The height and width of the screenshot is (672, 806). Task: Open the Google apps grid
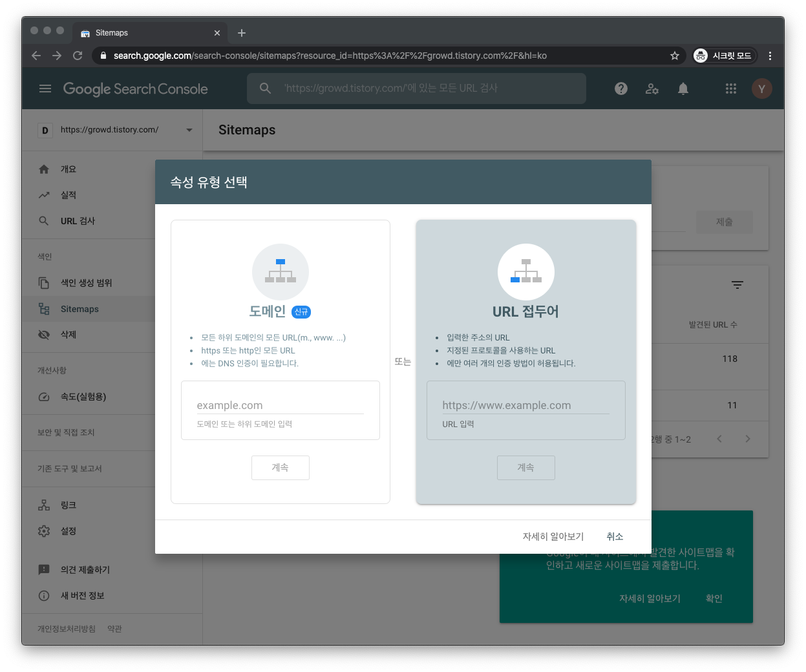point(731,89)
